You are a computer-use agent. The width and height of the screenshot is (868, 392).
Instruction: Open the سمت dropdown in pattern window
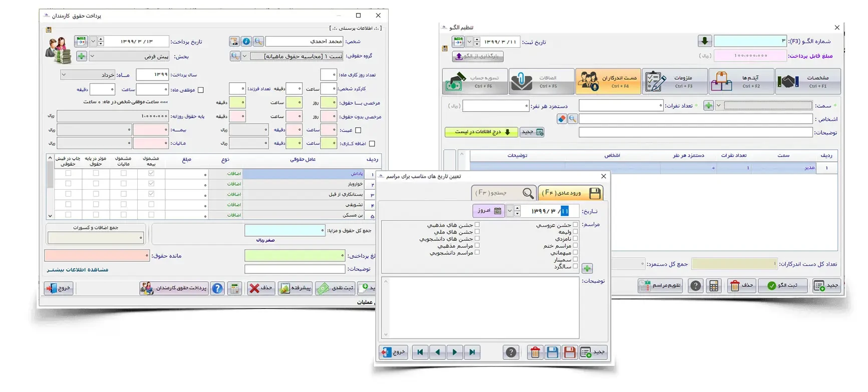(x=719, y=106)
